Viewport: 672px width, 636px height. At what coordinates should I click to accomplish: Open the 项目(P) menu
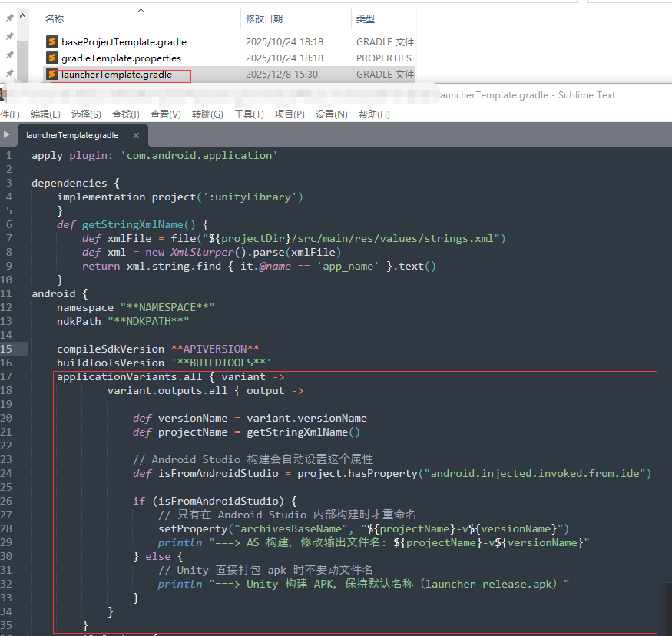click(x=290, y=114)
